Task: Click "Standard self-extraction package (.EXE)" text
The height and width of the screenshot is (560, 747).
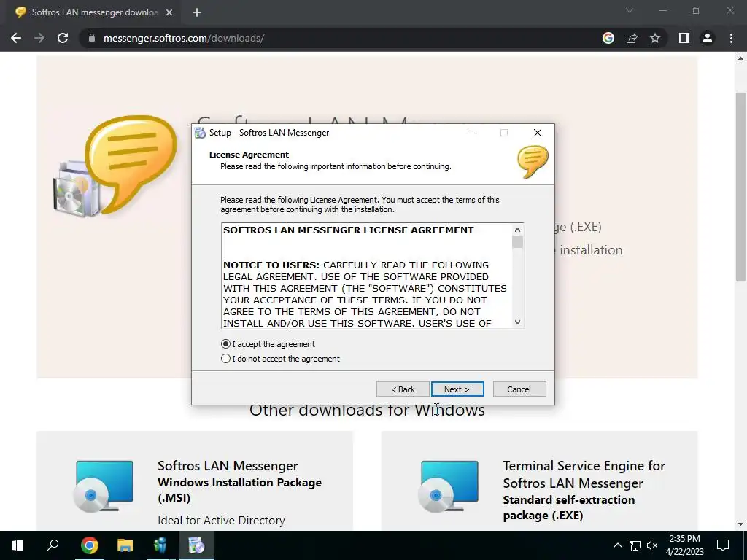Action: (569, 507)
